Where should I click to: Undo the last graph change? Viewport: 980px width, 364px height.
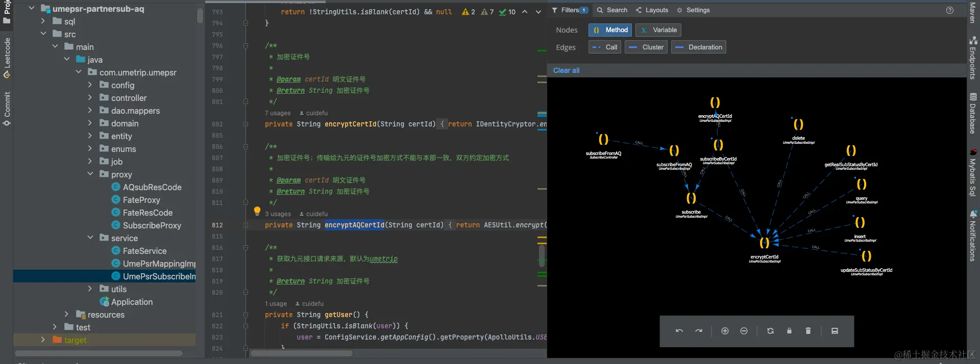[679, 331]
